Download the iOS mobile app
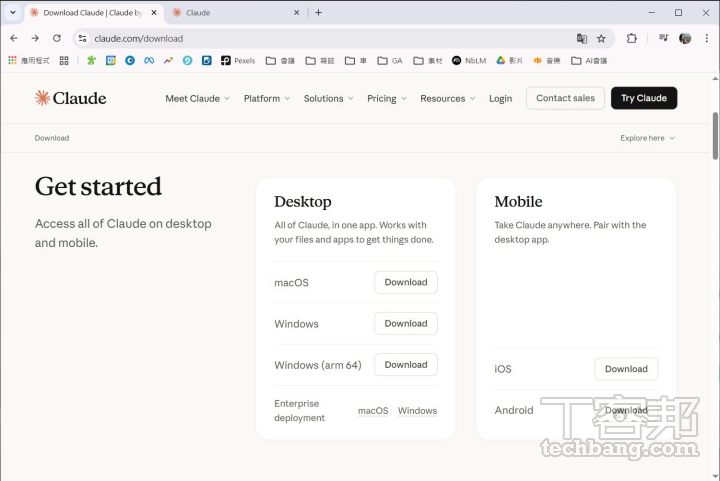The width and height of the screenshot is (720, 481). [626, 369]
